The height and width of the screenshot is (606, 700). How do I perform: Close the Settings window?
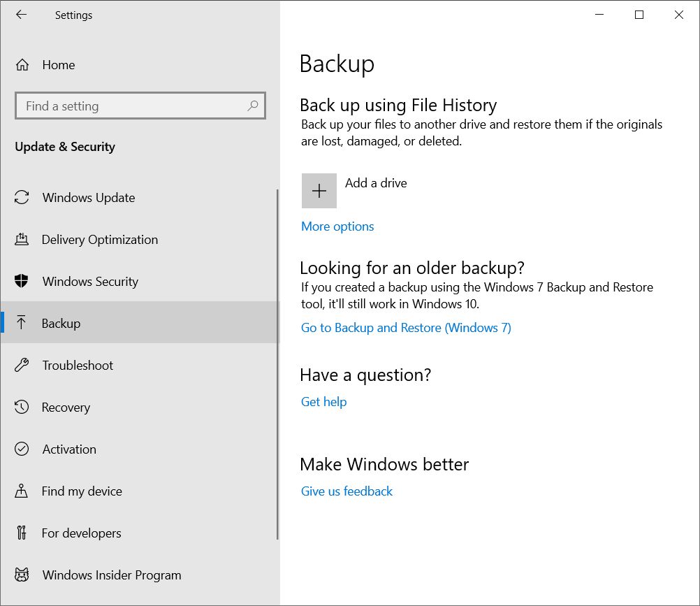point(679,15)
